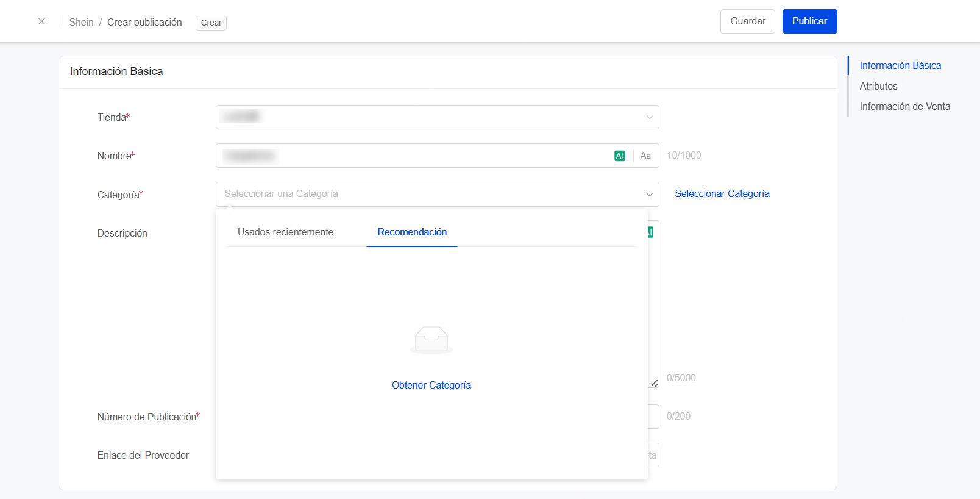Switch to the Usados recientemente tab
The image size is (980, 499).
pyautogui.click(x=285, y=232)
